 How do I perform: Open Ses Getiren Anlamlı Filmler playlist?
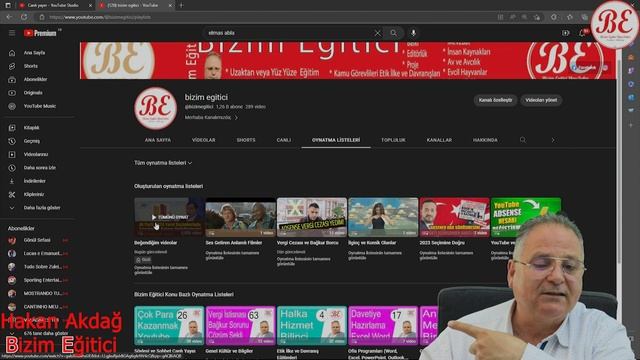click(240, 218)
